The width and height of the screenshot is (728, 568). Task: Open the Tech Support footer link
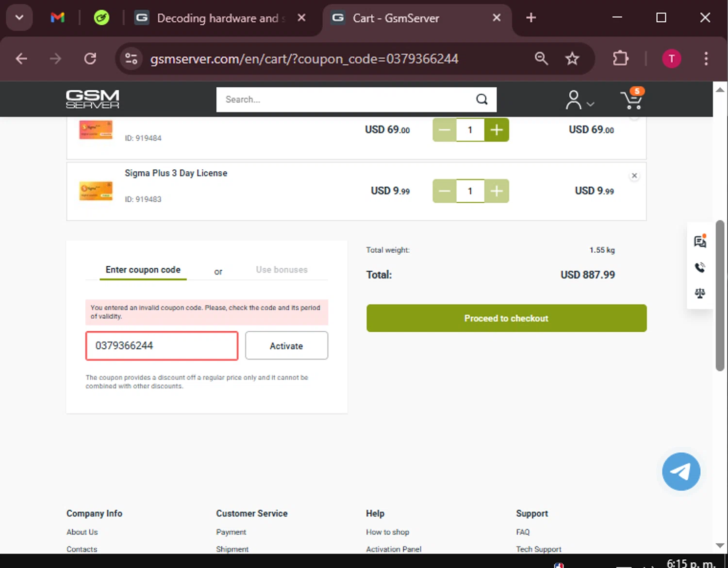[538, 549]
